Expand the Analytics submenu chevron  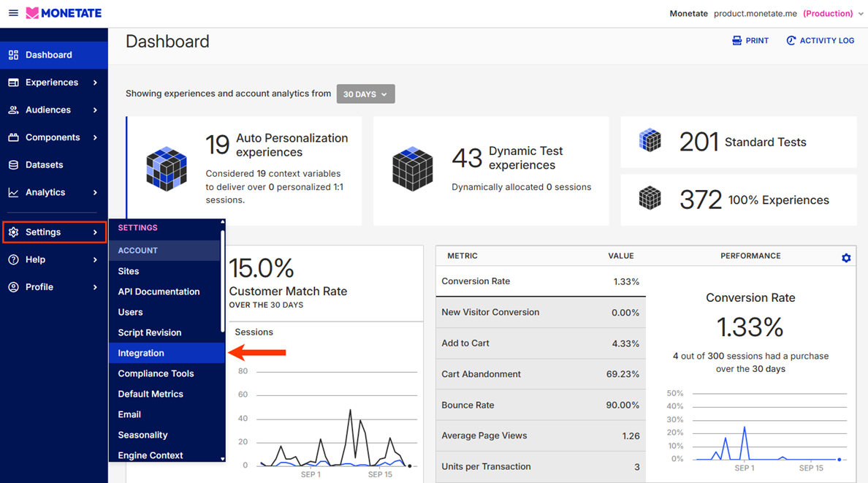[95, 192]
